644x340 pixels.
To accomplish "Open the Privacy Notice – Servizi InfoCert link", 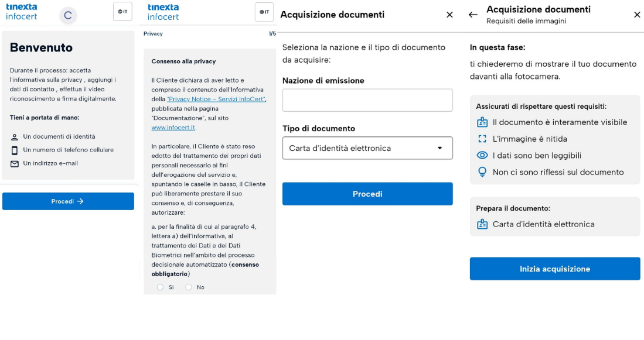I will pyautogui.click(x=216, y=99).
